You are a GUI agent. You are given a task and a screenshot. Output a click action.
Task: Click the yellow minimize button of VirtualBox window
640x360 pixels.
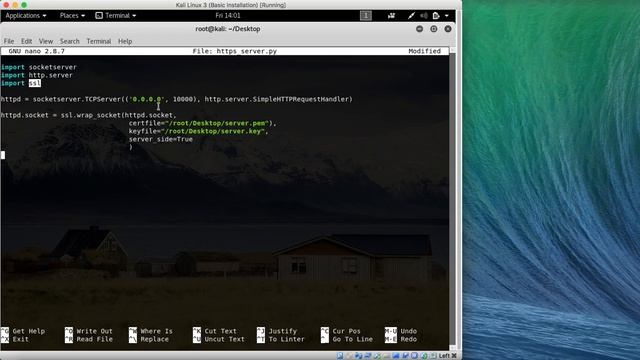pos(15,5)
